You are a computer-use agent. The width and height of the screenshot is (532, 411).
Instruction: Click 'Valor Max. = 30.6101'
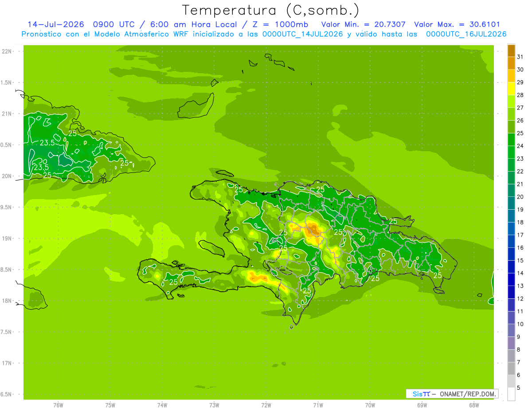coord(457,24)
